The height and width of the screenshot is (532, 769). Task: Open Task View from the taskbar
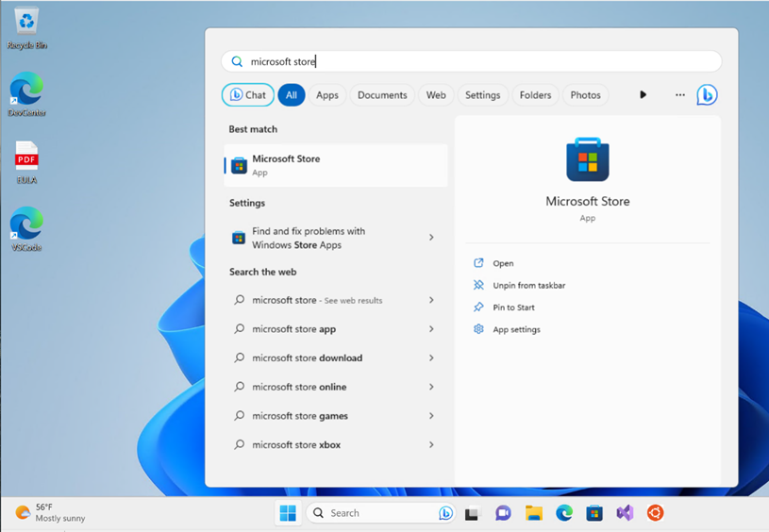click(x=472, y=513)
